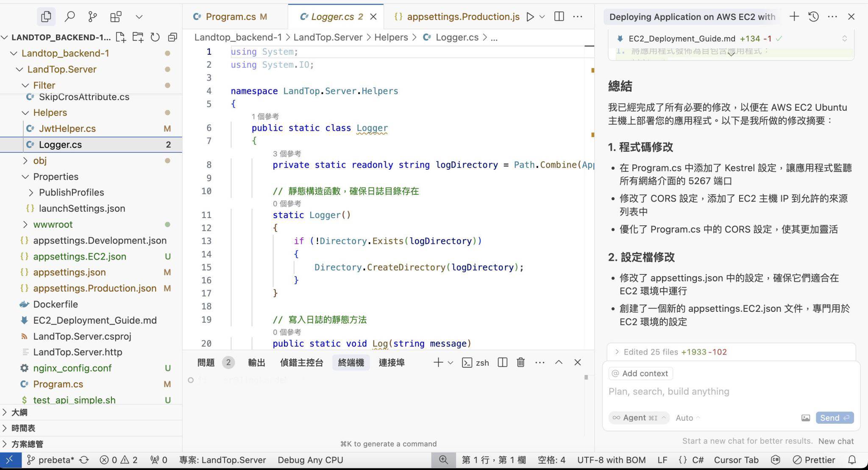Collapse the Helpers folder
Image resolution: width=868 pixels, height=470 pixels.
click(x=25, y=112)
